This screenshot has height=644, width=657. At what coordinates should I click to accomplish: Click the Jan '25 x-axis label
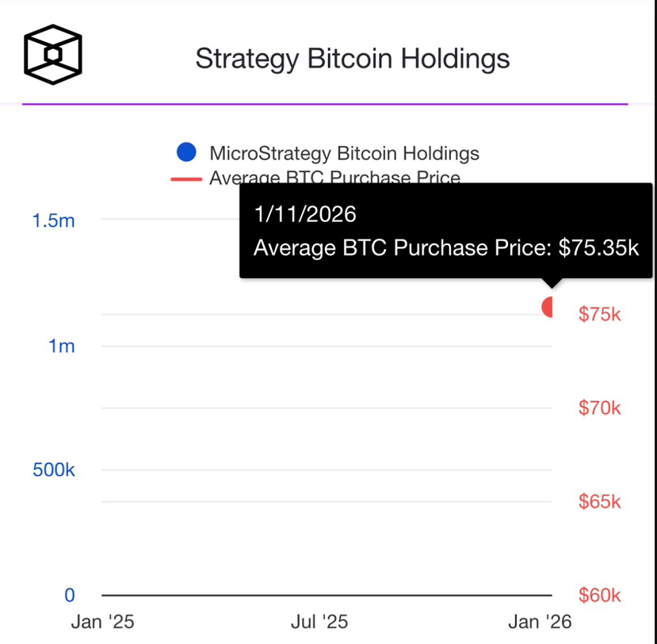click(x=102, y=622)
